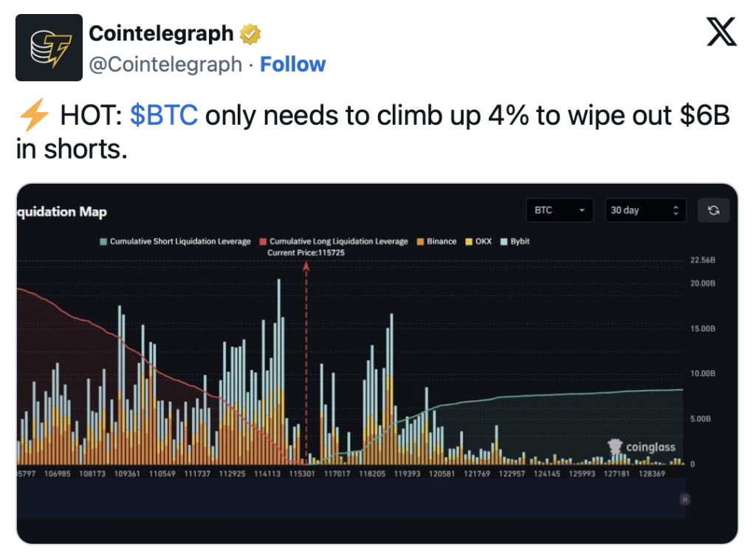Click the Current Price 115725 marker label
Viewport: 756px width, 555px height.
point(306,252)
